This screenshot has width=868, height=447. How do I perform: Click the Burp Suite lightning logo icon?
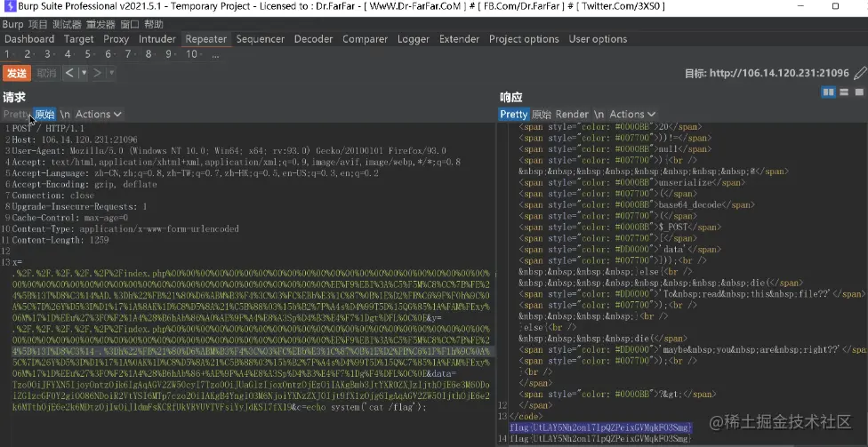[x=9, y=6]
